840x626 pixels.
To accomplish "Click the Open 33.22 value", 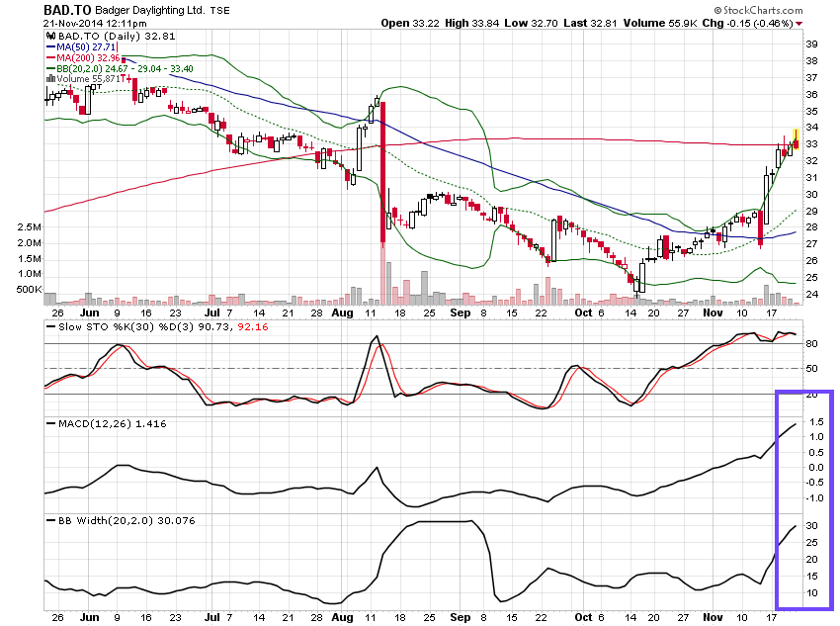I will (x=410, y=23).
